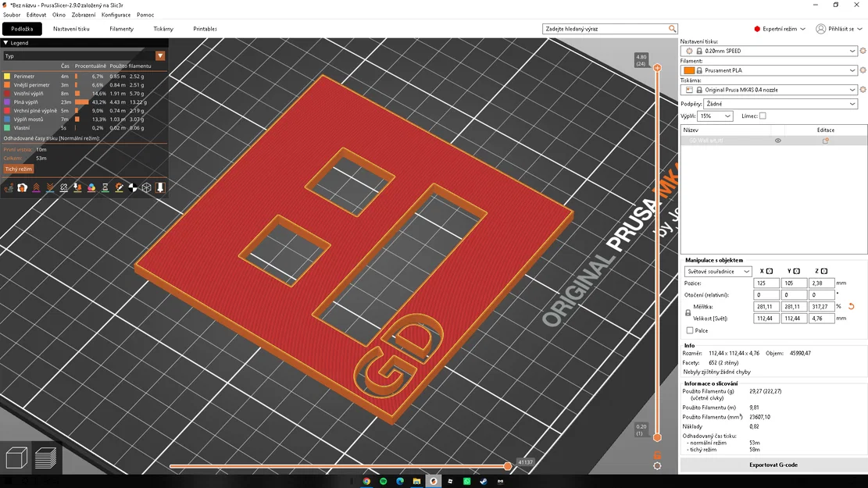
Task: Toggle the scale proportion lock icon
Action: coord(688,312)
